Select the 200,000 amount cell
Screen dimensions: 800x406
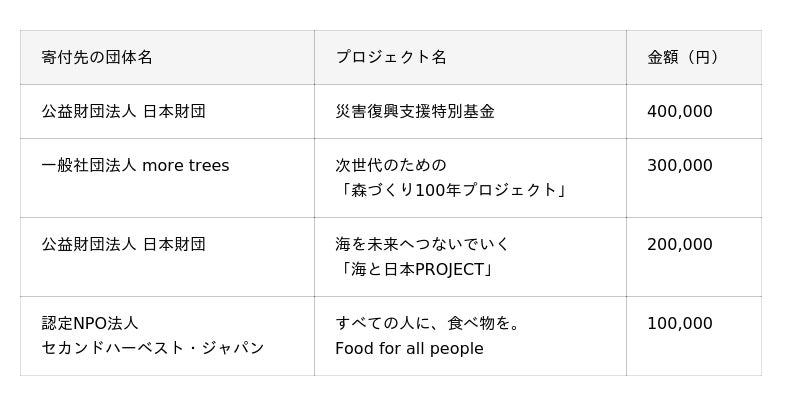pos(680,244)
